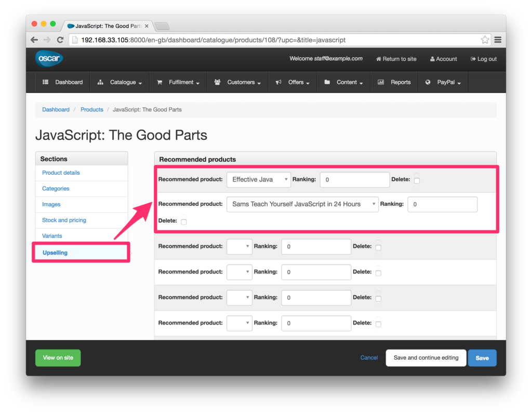Open the Effective Java product dropdown
Viewport: 532px width, 413px height.
tap(259, 179)
